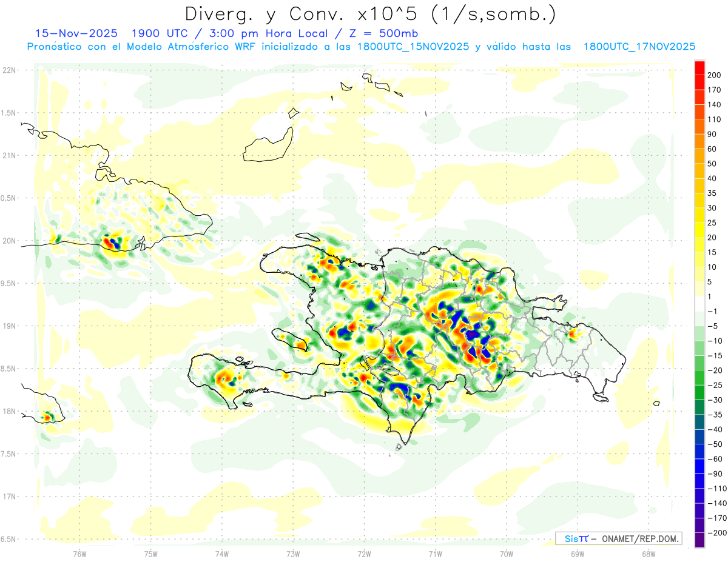Click the '68W' longitude label
Viewport: 728px width, 562px height.
coord(649,554)
